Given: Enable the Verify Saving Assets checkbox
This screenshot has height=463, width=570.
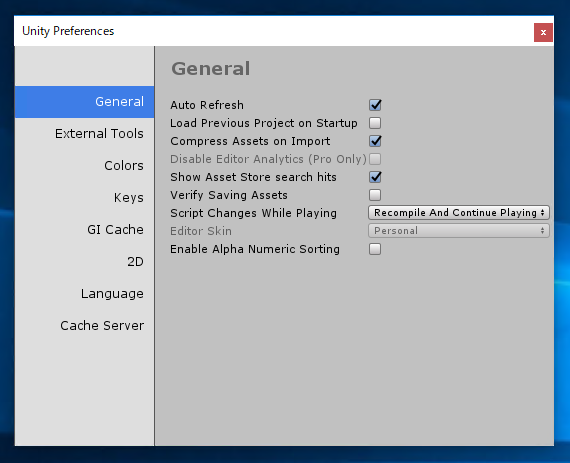Looking at the screenshot, I should pos(375,195).
